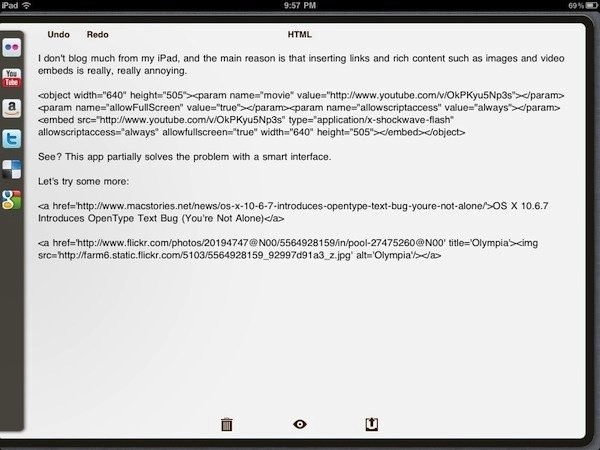600x450 pixels.
Task: Tap the 9:57 PM clock in status bar
Action: tap(300, 5)
